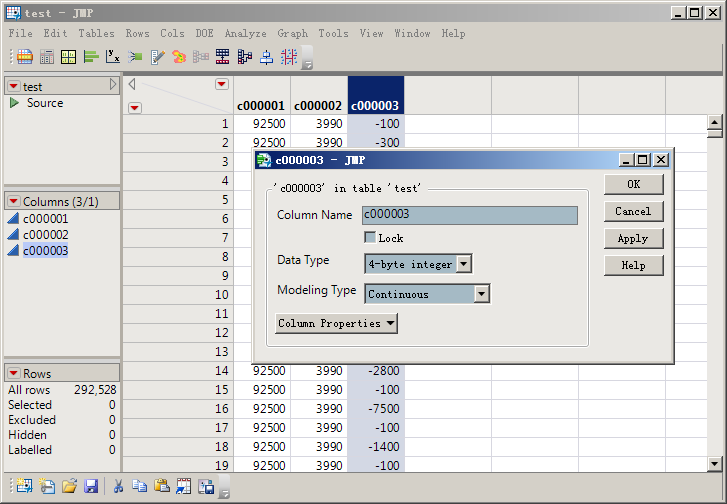Expand the Column Properties dropdown button
This screenshot has height=504, width=727.
(336, 323)
